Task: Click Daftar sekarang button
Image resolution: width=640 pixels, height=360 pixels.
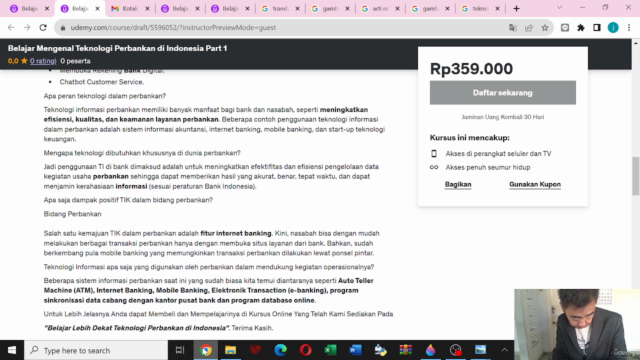Action: [x=502, y=93]
